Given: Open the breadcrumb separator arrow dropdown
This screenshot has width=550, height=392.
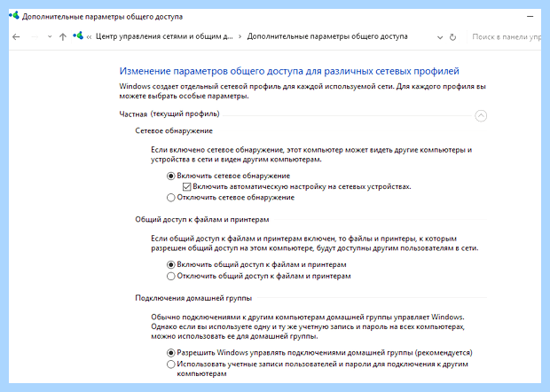Looking at the screenshot, I should (240, 36).
